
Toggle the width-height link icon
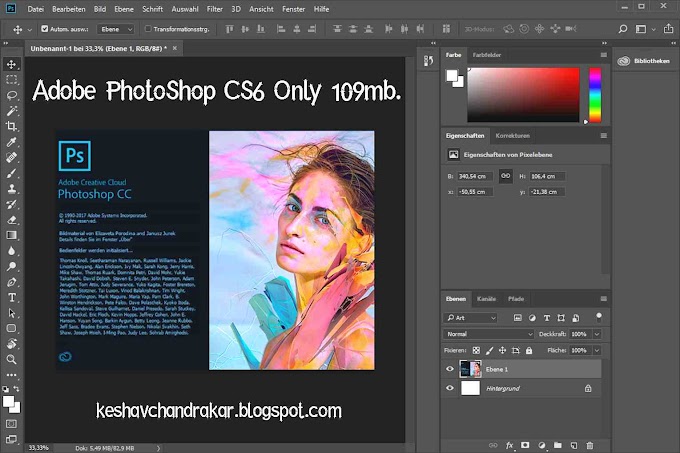coord(506,176)
